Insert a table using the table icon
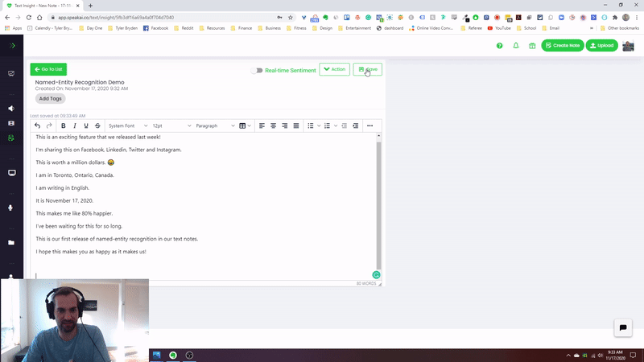 tap(242, 125)
